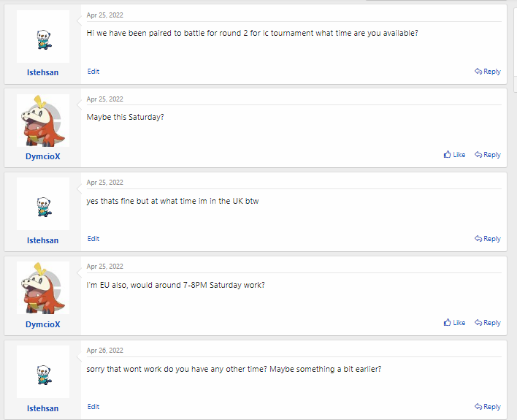
Task: Open Istehsan's avatar on the first post
Action: [43, 37]
